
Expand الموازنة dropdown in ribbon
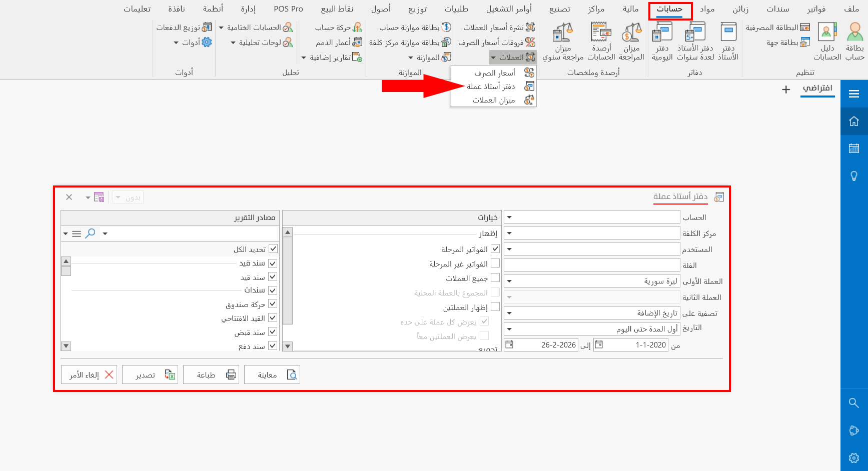[x=429, y=57]
